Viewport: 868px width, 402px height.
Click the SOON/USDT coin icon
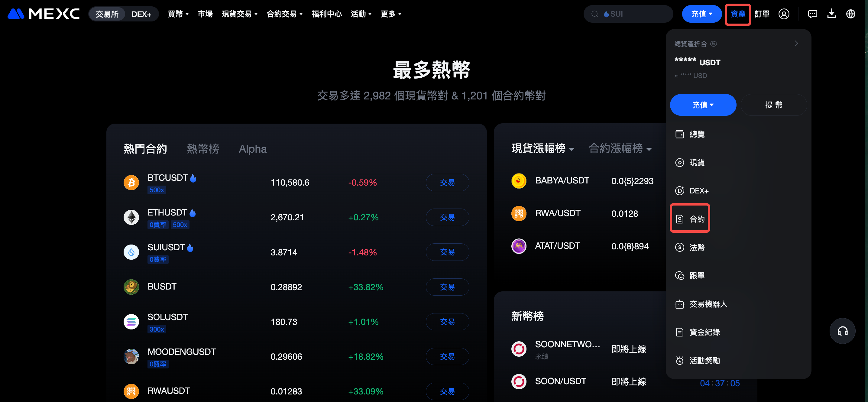(519, 381)
